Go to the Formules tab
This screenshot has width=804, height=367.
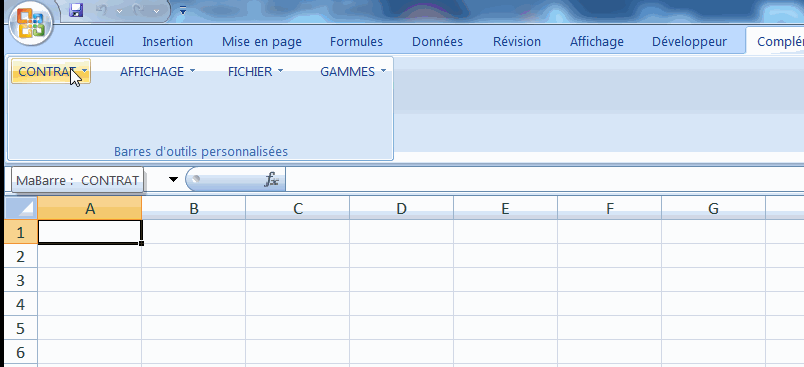pyautogui.click(x=356, y=42)
